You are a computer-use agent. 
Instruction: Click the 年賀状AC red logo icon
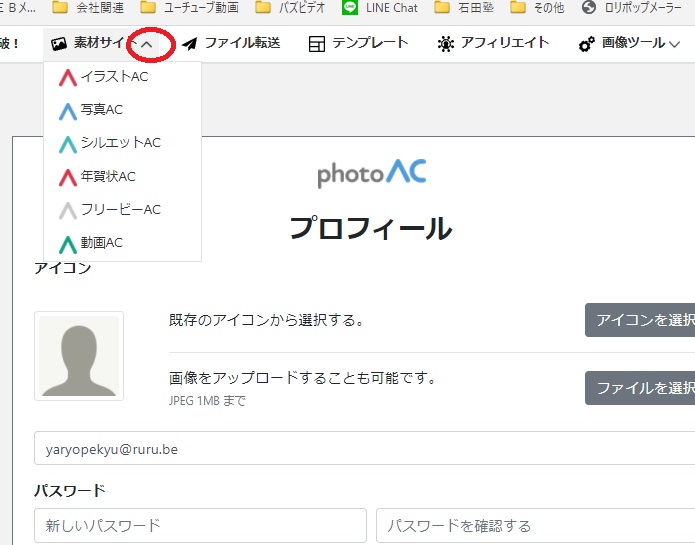[x=68, y=177]
